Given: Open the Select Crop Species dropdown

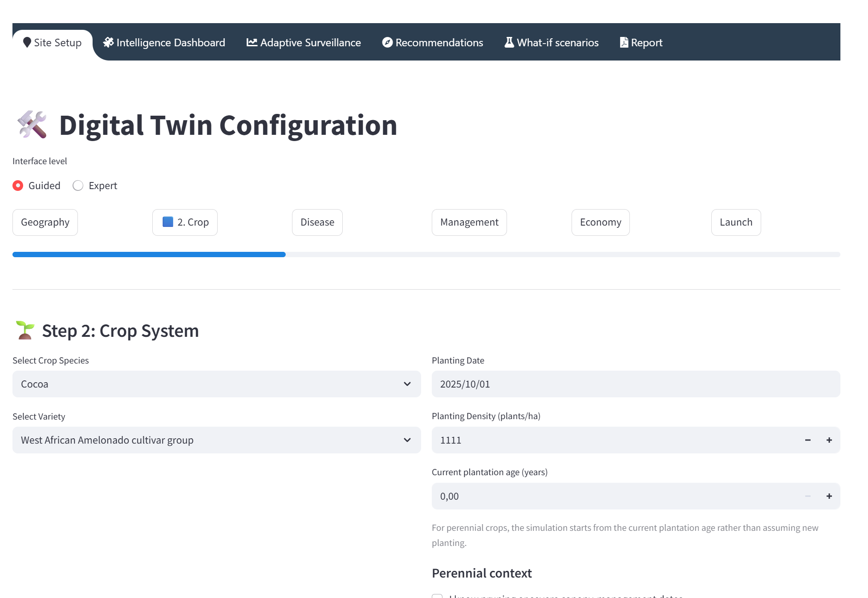Looking at the screenshot, I should click(x=217, y=384).
